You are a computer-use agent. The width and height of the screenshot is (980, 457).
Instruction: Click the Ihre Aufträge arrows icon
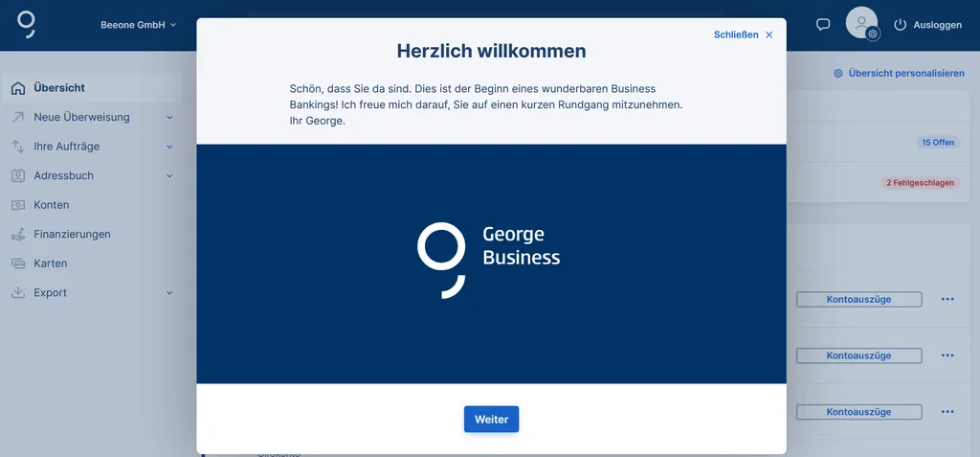pyautogui.click(x=18, y=147)
